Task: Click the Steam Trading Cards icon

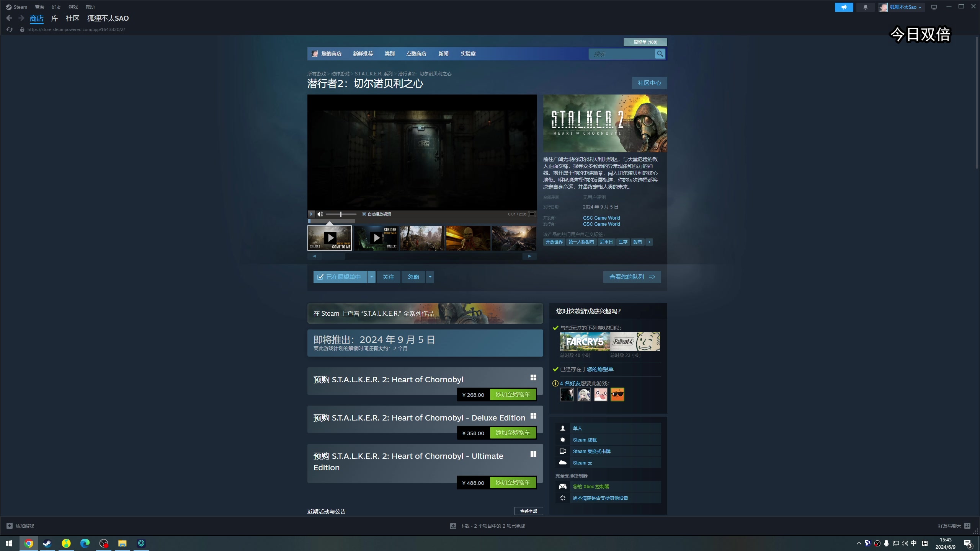Action: tap(563, 451)
